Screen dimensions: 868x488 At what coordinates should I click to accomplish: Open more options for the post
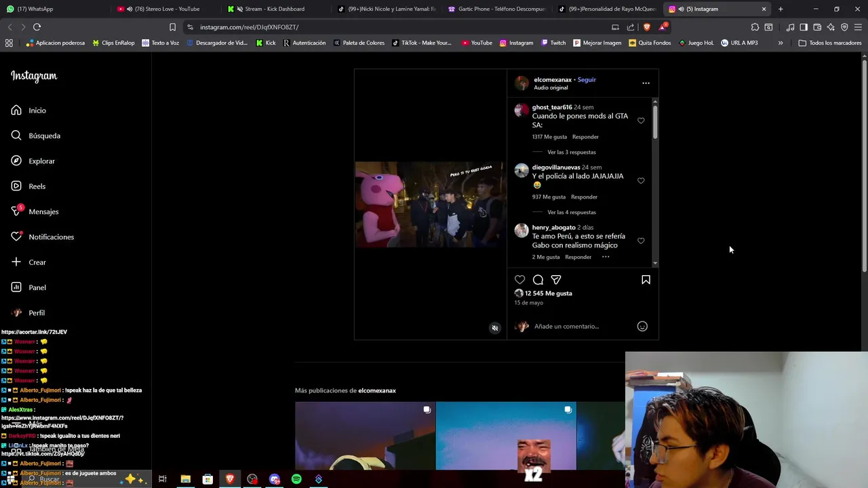pyautogui.click(x=646, y=83)
